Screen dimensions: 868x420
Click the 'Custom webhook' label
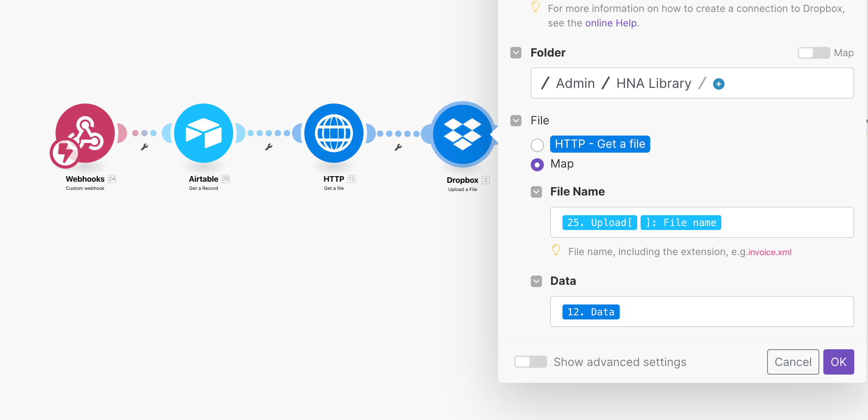[85, 188]
